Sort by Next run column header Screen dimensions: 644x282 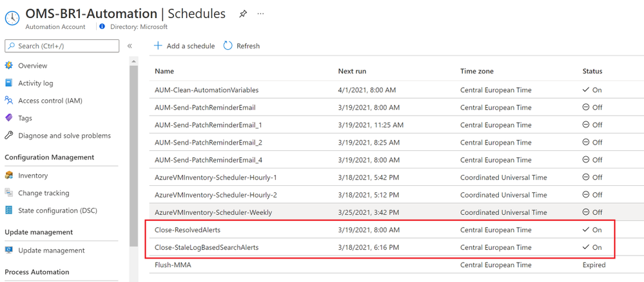(x=352, y=71)
